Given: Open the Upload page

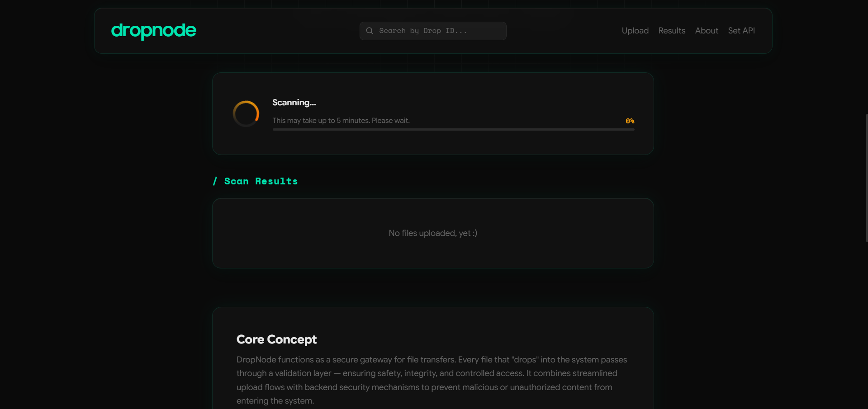Looking at the screenshot, I should coord(635,30).
